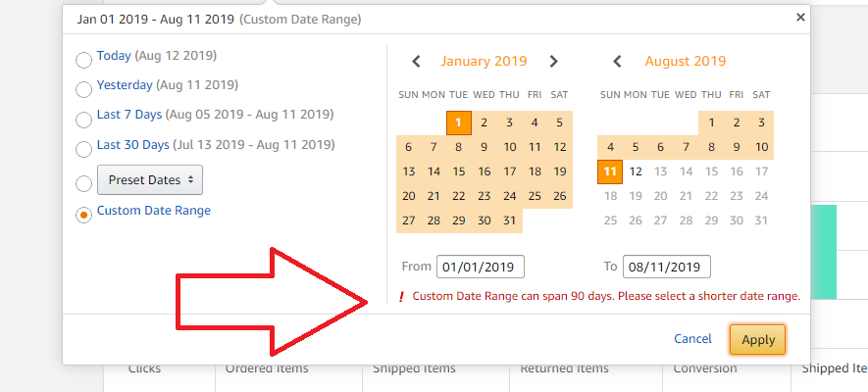This screenshot has width=868, height=392.
Task: Pick January 31 in the left calendar
Action: tap(509, 220)
